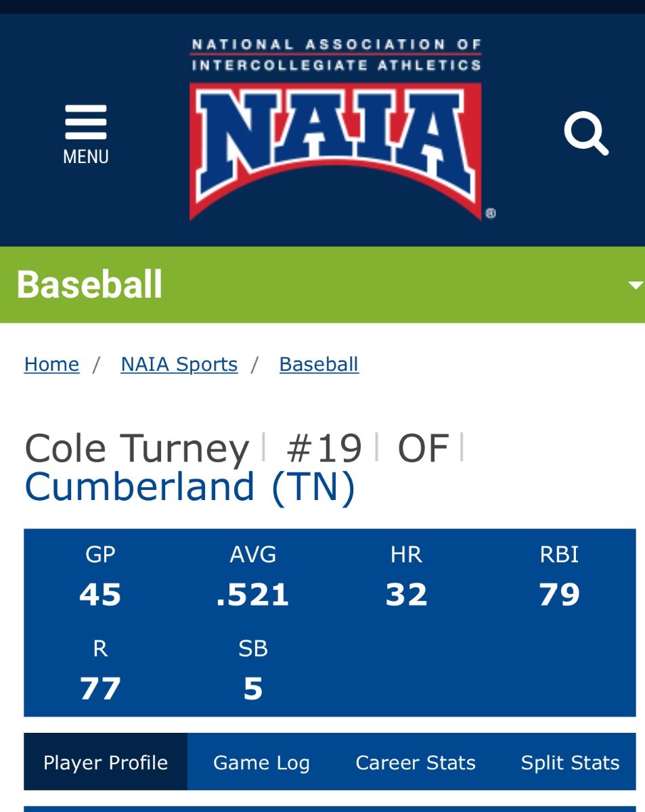Click the HR 32 stat cell

406,576
